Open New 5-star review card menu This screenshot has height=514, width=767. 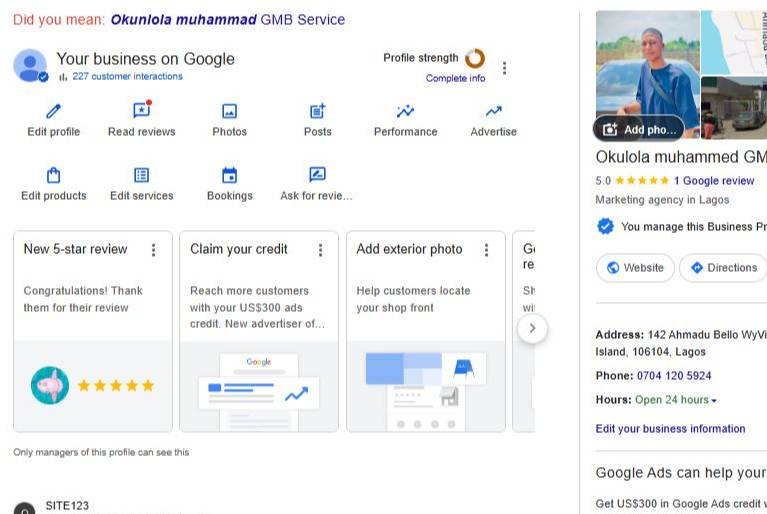154,250
